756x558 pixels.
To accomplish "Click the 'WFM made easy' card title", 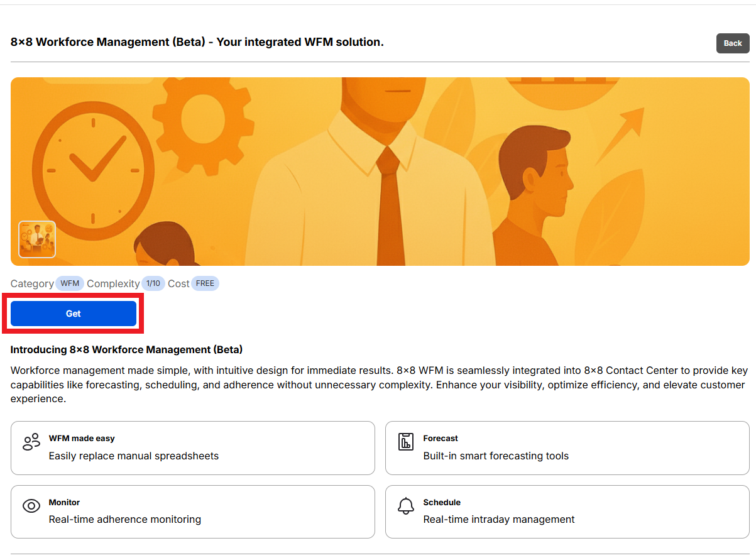I will pos(82,439).
